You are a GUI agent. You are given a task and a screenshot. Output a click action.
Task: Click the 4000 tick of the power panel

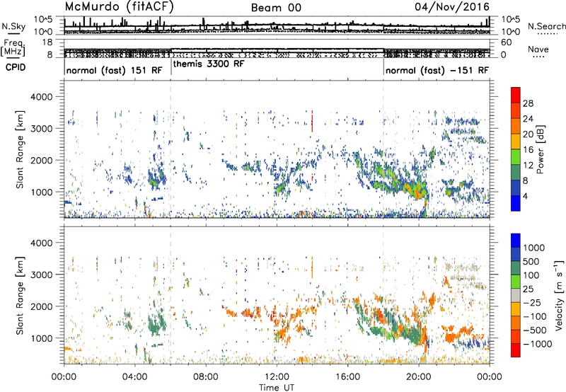[x=42, y=97]
